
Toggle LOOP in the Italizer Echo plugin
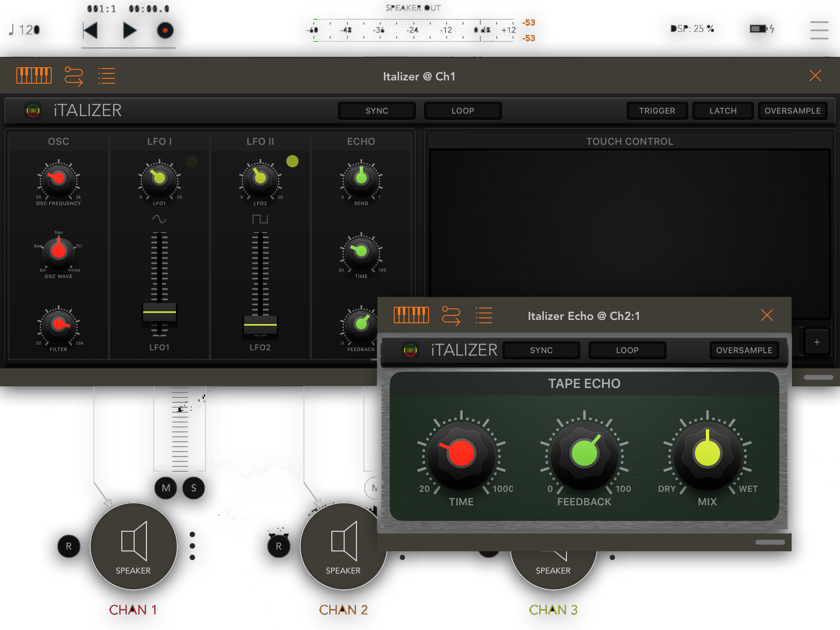(x=627, y=350)
